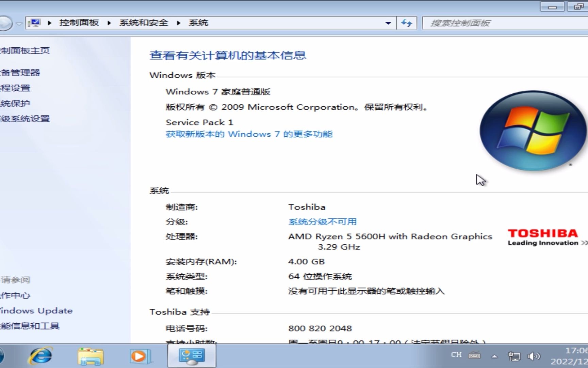The height and width of the screenshot is (368, 588).
Task: Launch Internet Explorer from taskbar
Action: (41, 356)
